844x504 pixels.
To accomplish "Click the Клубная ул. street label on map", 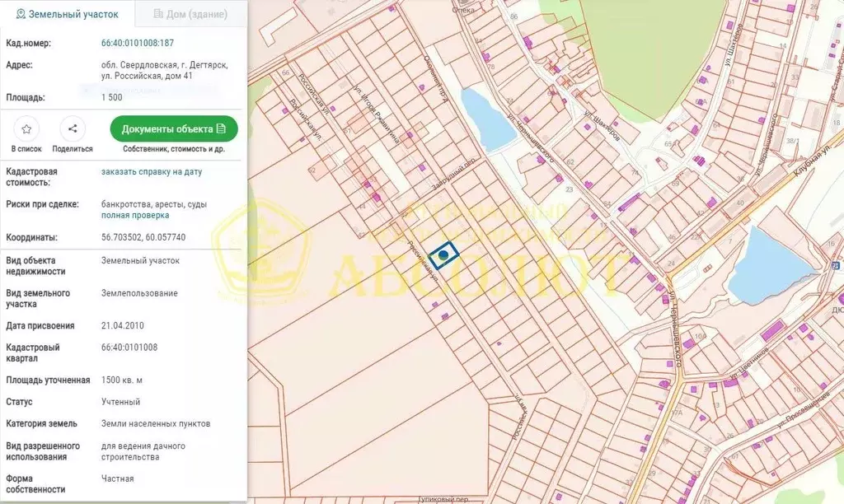I will (x=812, y=159).
